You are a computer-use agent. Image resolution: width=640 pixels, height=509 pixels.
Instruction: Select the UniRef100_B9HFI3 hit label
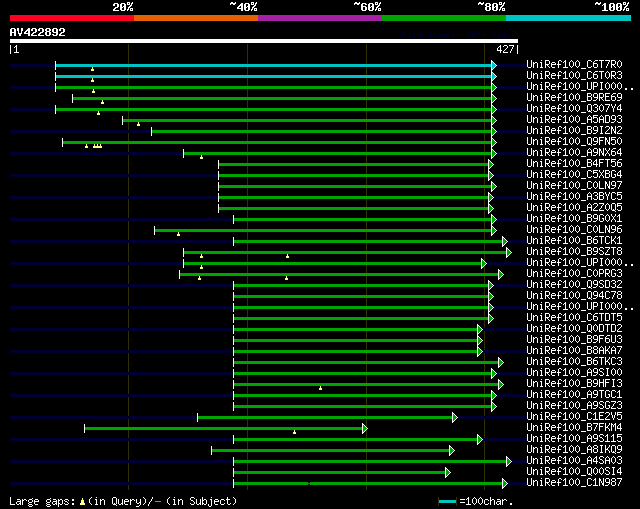coord(574,384)
